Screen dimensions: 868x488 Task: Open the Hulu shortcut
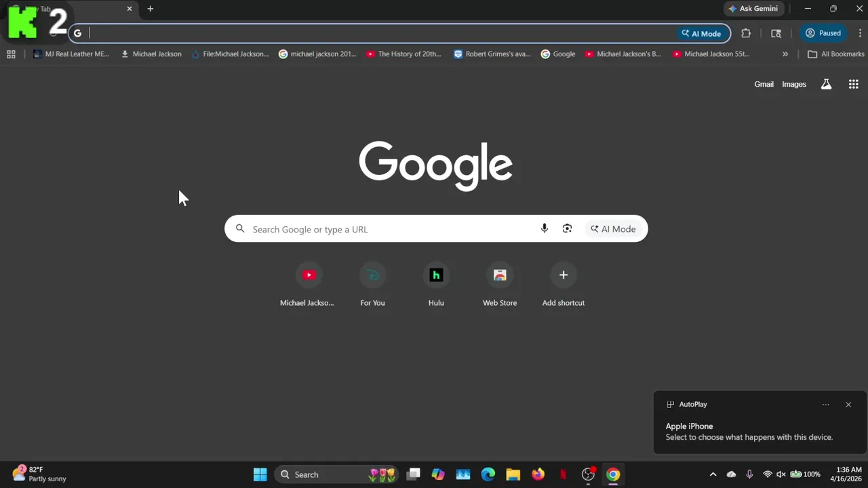click(x=436, y=285)
